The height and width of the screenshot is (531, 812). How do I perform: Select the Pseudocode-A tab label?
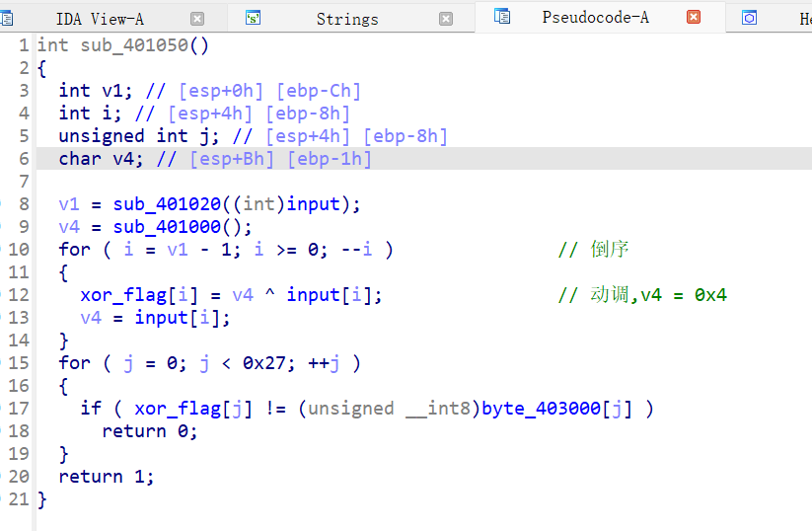point(595,17)
